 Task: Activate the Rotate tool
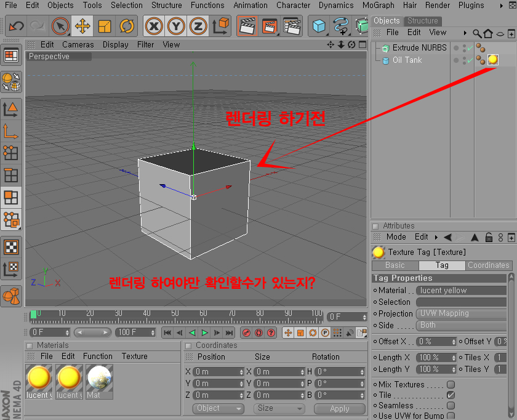(x=127, y=26)
